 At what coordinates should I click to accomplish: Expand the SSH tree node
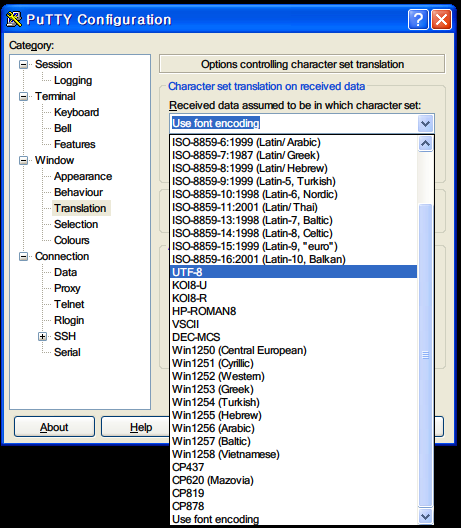[x=42, y=336]
